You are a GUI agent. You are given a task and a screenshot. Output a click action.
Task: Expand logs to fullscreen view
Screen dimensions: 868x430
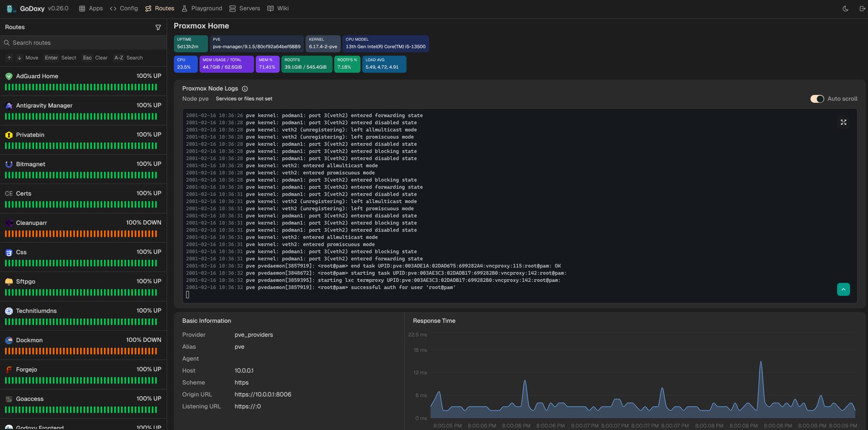(x=843, y=122)
